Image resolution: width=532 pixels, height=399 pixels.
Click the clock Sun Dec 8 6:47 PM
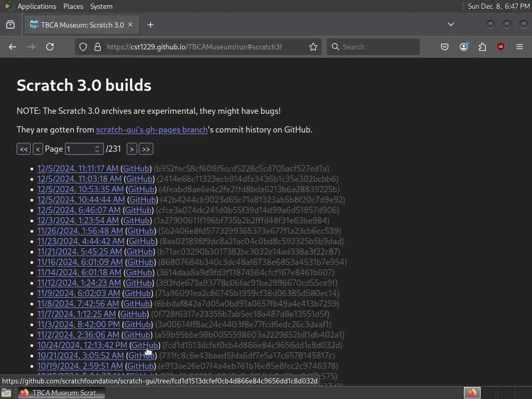[498, 6]
